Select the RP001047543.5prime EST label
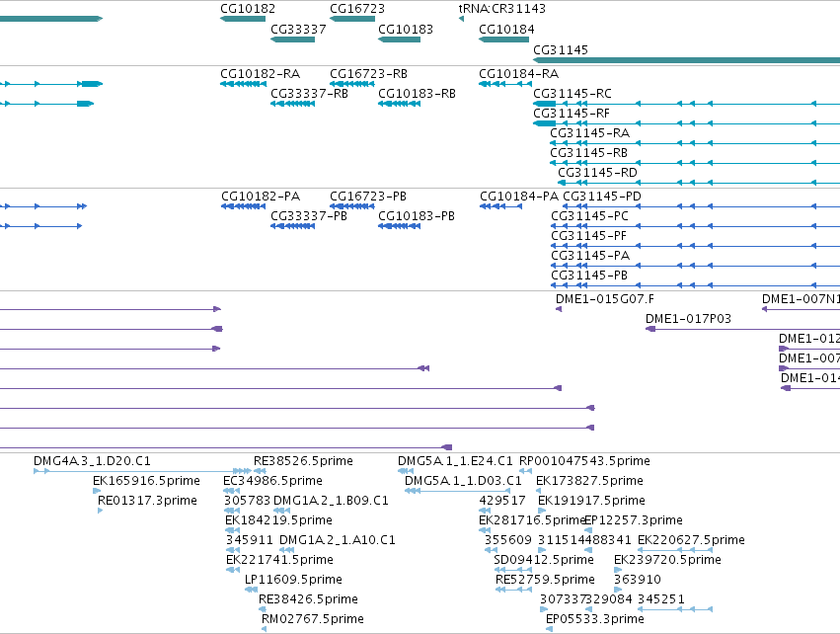Viewport: 840px width, 634px height. point(584,461)
